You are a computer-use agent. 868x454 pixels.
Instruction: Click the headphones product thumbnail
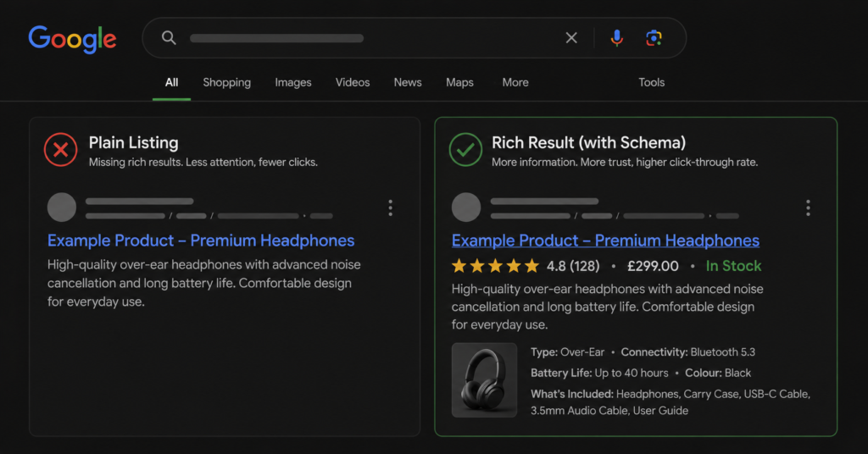point(484,380)
